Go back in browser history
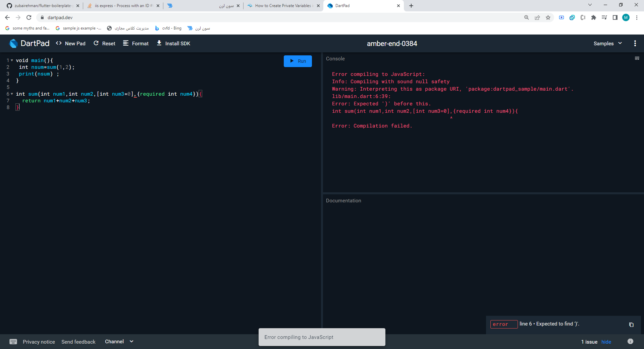 point(7,17)
